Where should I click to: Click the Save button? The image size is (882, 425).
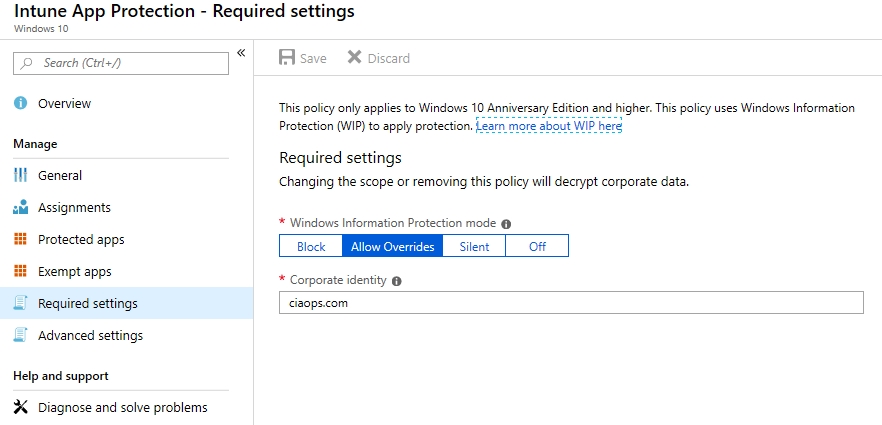[303, 58]
